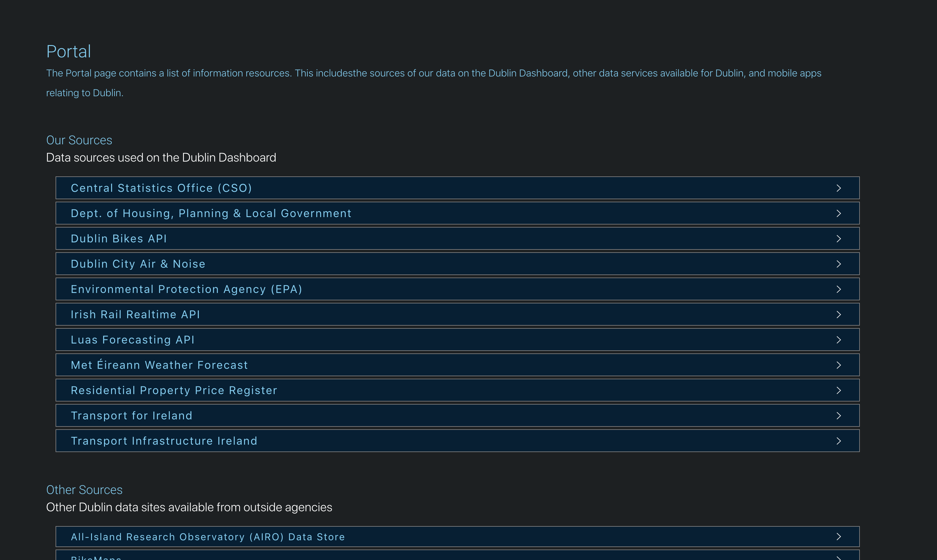
Task: Click the Our Sources heading
Action: click(79, 140)
